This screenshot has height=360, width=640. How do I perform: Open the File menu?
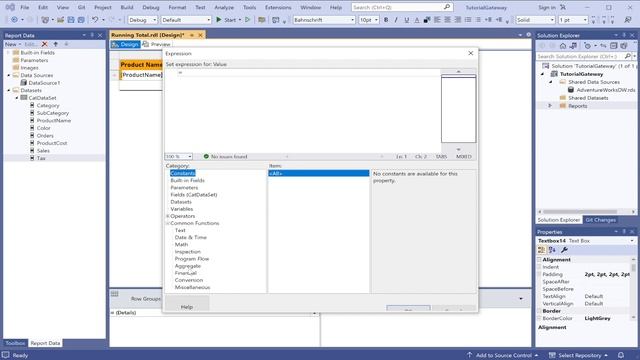click(24, 7)
